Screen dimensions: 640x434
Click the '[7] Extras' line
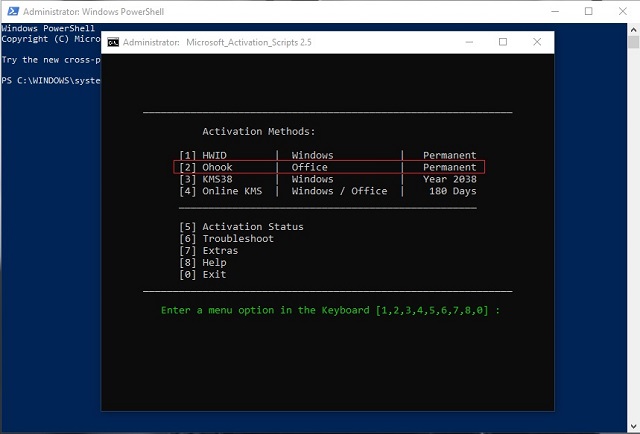209,250
